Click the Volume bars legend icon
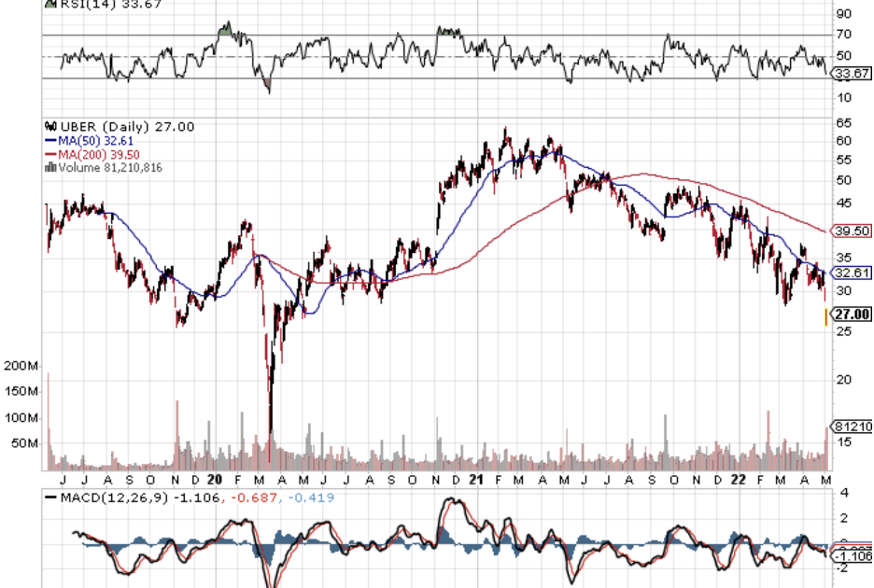 (50, 167)
